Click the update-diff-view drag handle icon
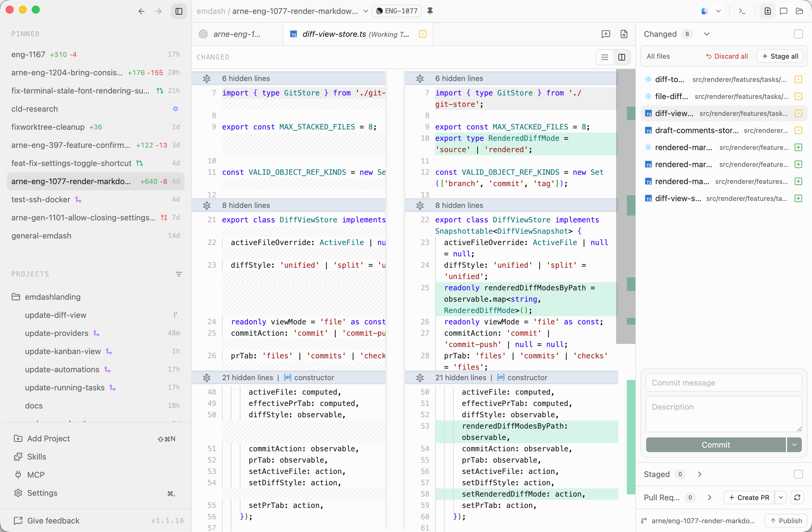 point(175,315)
